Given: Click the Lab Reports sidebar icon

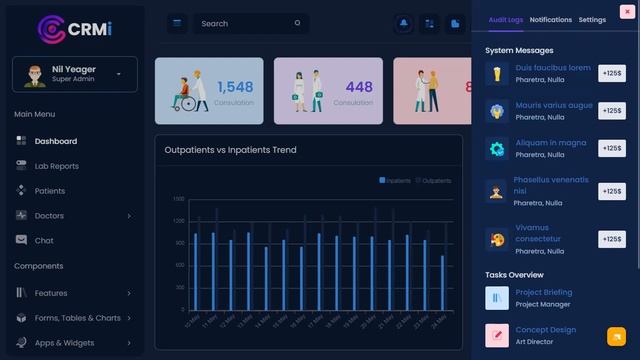Looking at the screenshot, I should 21,165.
